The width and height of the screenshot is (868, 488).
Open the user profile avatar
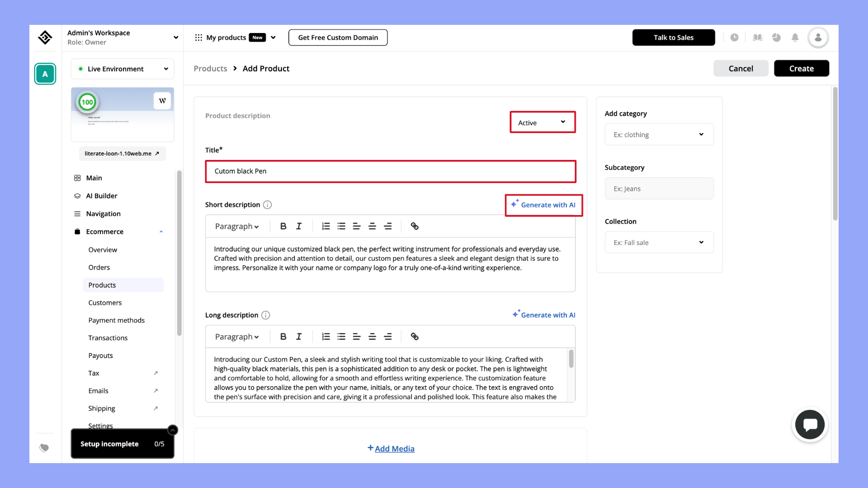(x=818, y=38)
